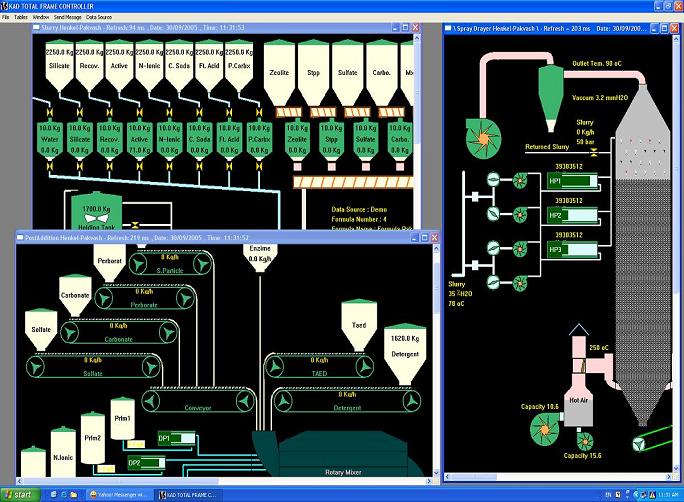The image size is (684, 502).
Task: Click the Prfm1 tank
Action: click(123, 419)
